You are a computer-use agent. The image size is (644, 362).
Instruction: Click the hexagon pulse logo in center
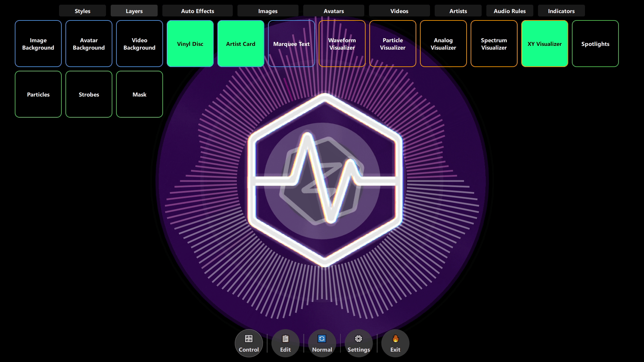[324, 180]
